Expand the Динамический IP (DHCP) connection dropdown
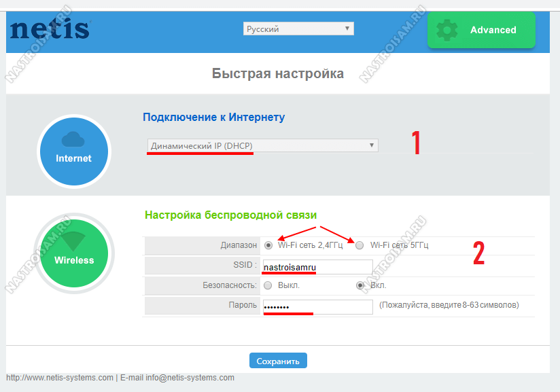560x392 pixels. (262, 145)
